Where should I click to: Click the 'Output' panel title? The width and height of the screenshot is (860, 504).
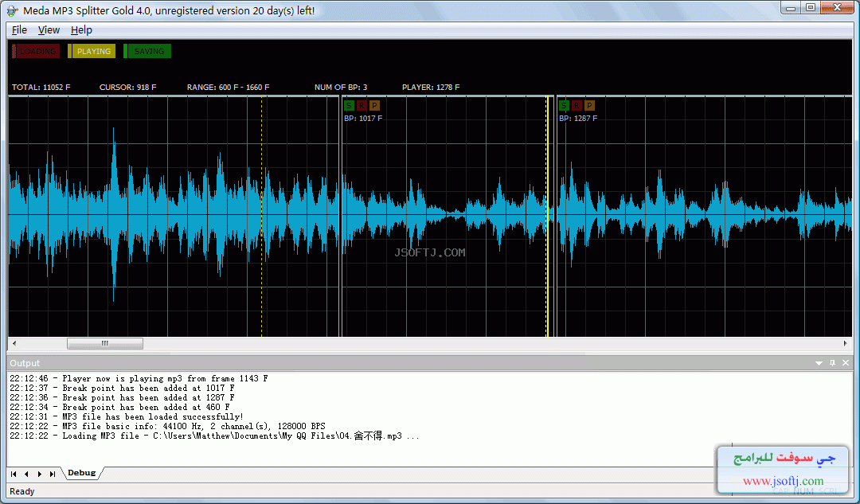(x=25, y=363)
